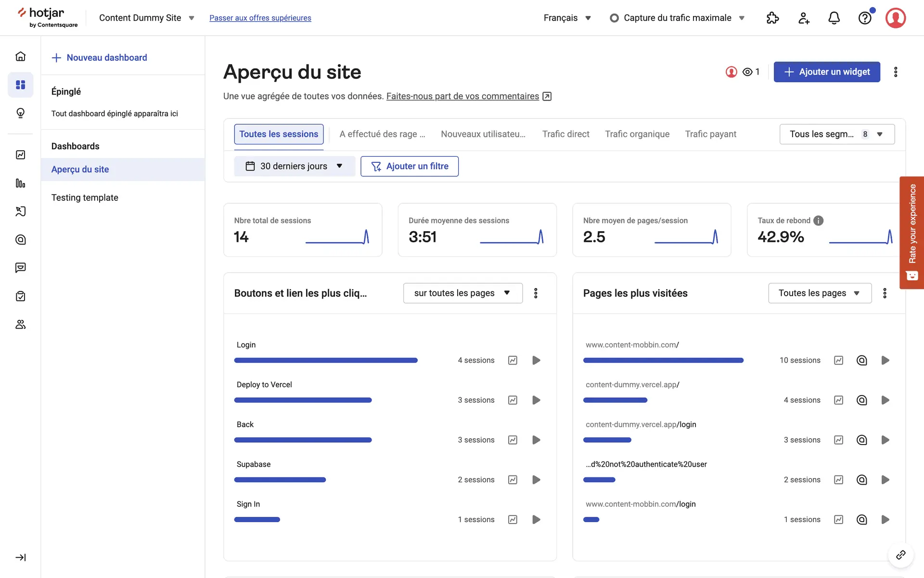Screen dimensions: 924x578
Task: Select the Trafic direct tab
Action: 565,134
